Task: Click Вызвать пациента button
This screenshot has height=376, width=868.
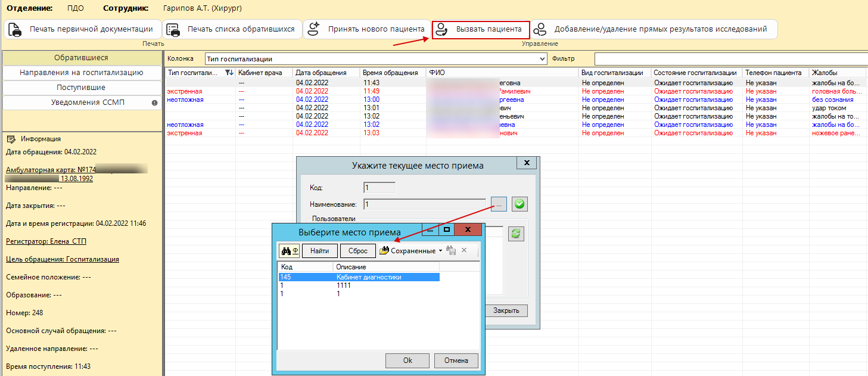Action: 481,29
